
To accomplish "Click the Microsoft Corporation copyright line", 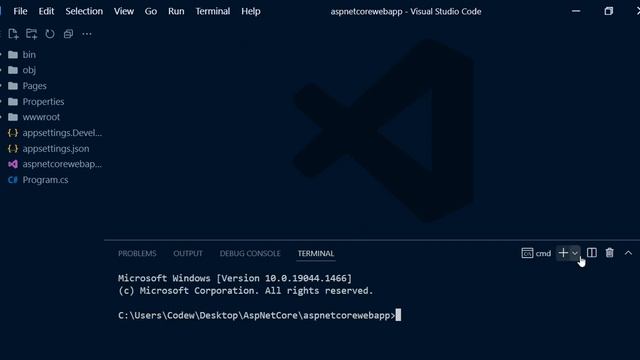I will [x=245, y=291].
